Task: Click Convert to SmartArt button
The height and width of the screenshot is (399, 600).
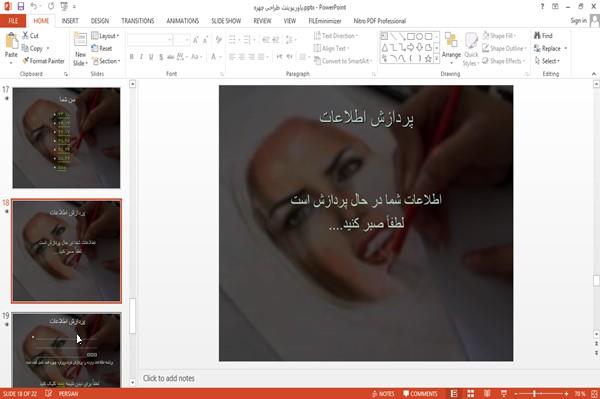Action: [343, 61]
